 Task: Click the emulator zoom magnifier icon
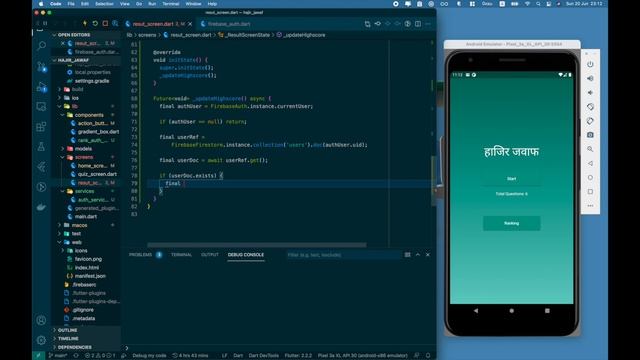click(590, 149)
